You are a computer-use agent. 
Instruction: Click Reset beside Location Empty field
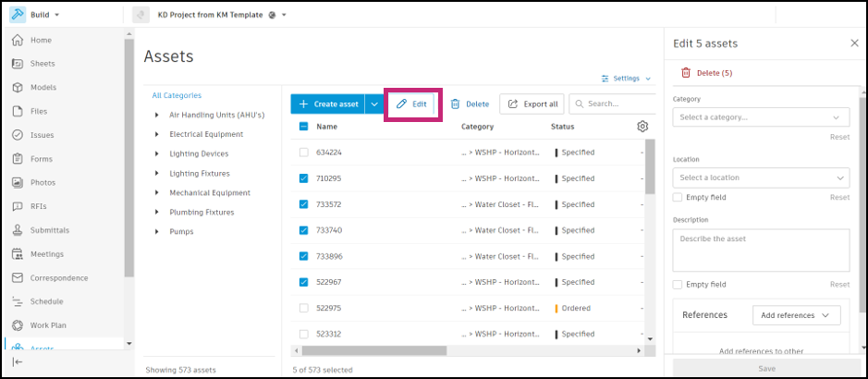pos(839,197)
